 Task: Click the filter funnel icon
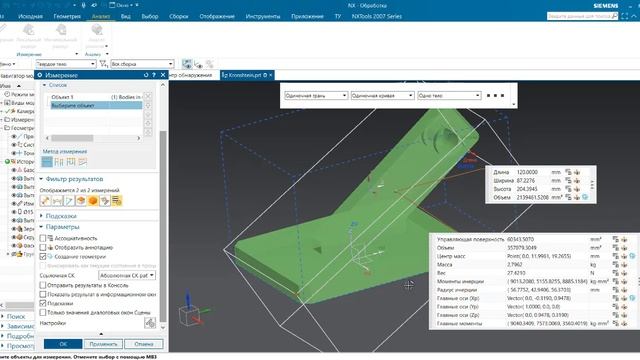pyautogui.click(x=103, y=64)
